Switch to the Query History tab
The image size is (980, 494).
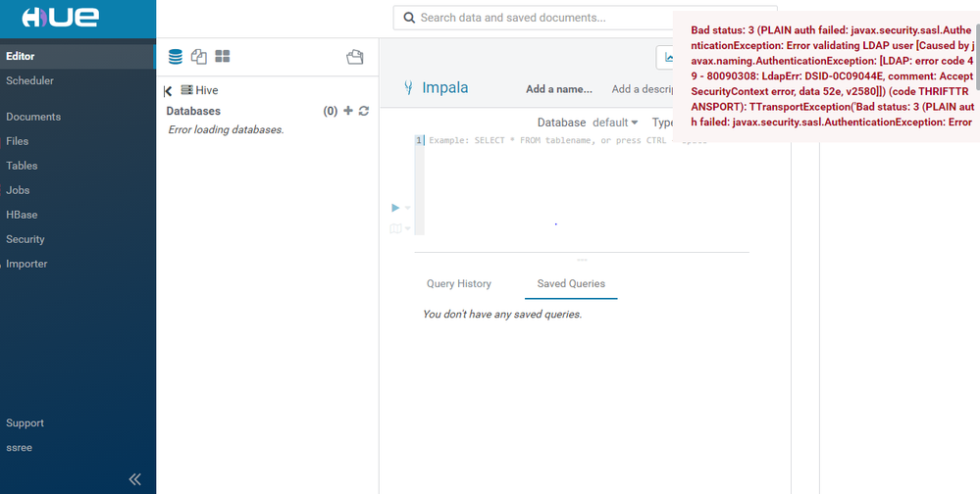click(459, 283)
